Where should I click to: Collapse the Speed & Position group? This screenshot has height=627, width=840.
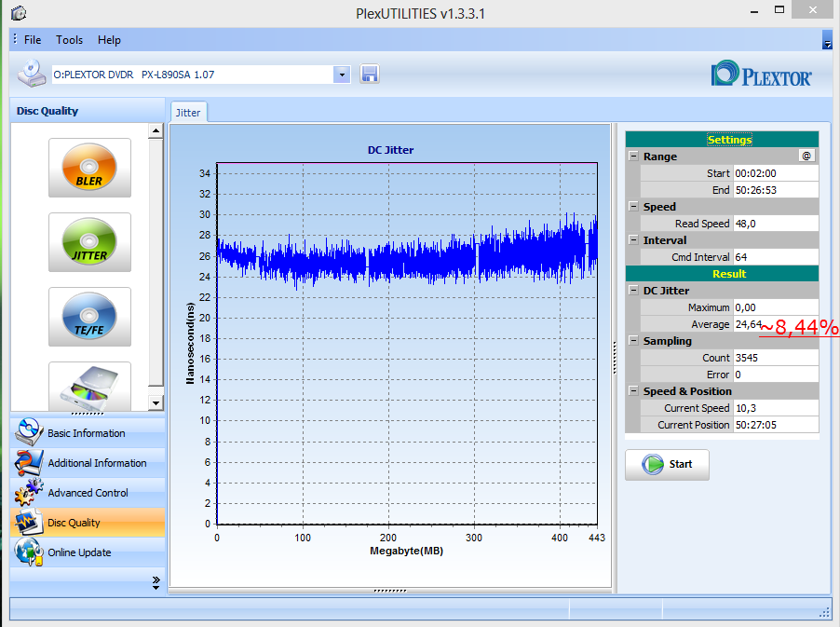click(x=633, y=390)
